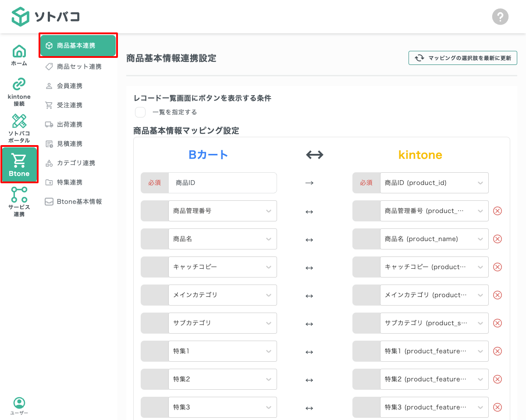Switch to 商品セット連携 menu item
Image resolution: width=526 pixels, height=420 pixels.
tap(78, 66)
